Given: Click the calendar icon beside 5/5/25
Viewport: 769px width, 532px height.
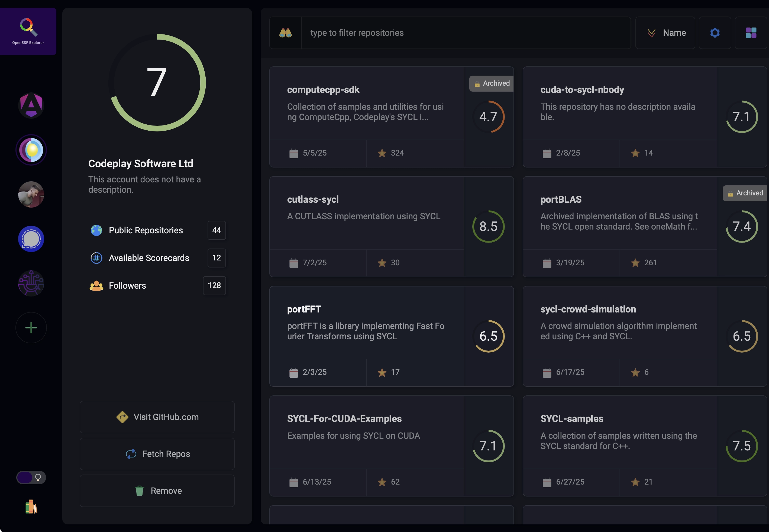Looking at the screenshot, I should (x=293, y=153).
